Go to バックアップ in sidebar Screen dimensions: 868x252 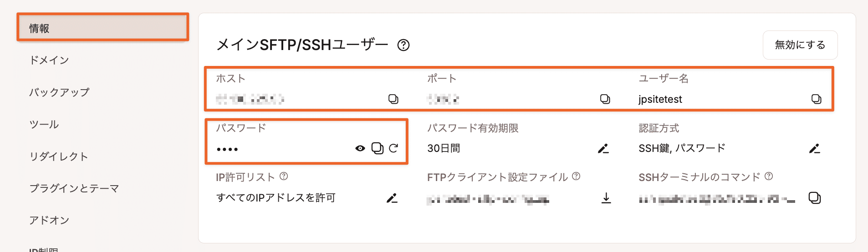click(x=59, y=92)
